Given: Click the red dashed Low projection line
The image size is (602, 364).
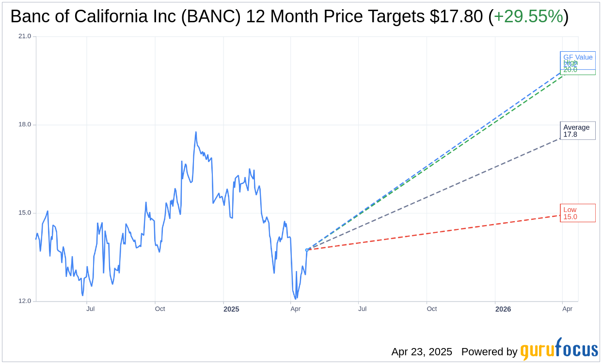Looking at the screenshot, I should pyautogui.click(x=436, y=232).
